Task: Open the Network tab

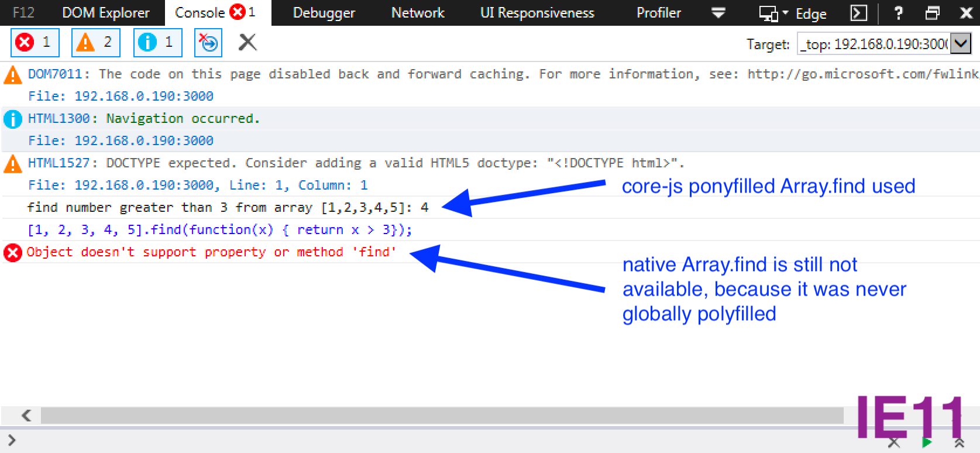Action: point(418,13)
